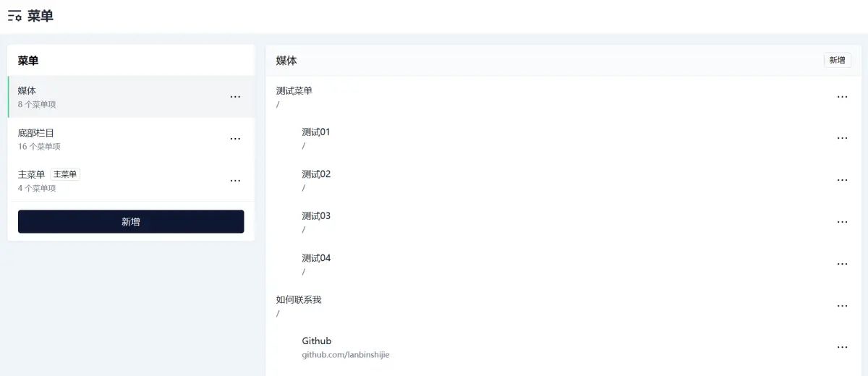Image resolution: width=868 pixels, height=376 pixels.
Task: Click the small 新增 button in 媒体 header
Action: (x=837, y=60)
